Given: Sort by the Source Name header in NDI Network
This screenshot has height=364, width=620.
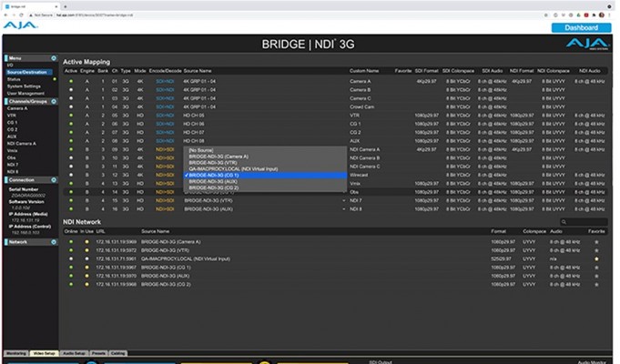Looking at the screenshot, I should [156, 231].
